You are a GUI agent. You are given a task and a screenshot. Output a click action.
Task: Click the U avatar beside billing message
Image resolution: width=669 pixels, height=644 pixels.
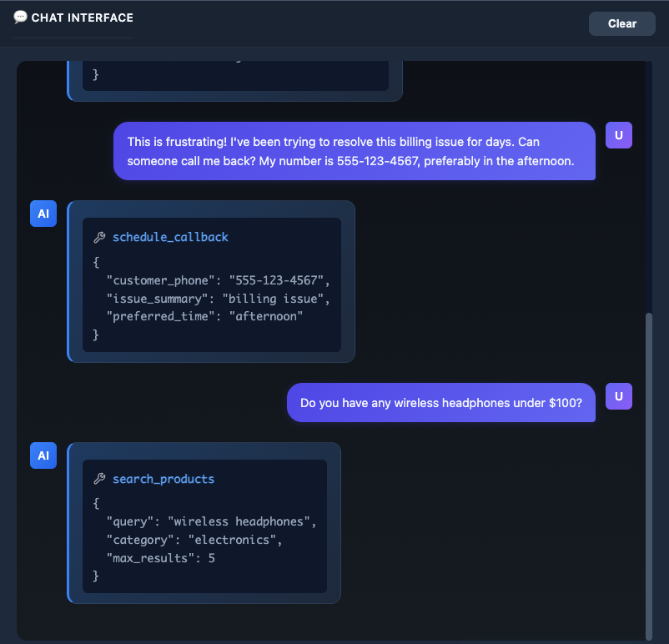619,135
